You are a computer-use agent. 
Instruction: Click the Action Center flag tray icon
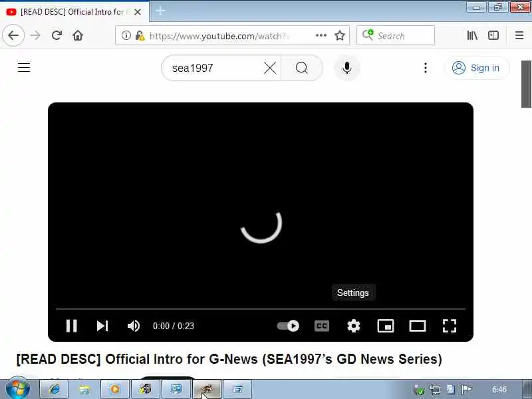pyautogui.click(x=467, y=389)
